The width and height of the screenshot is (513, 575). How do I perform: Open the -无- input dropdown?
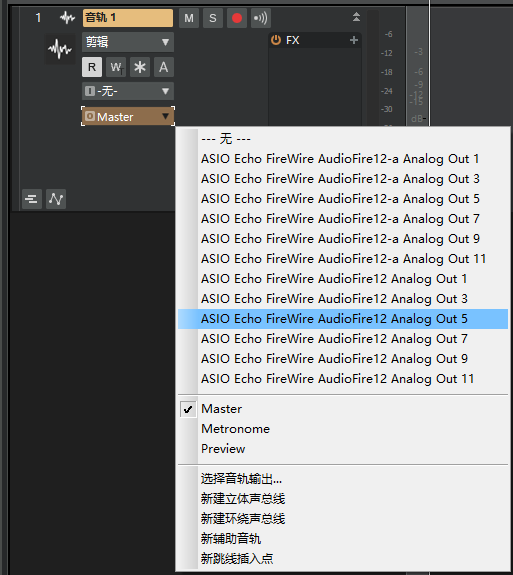(x=128, y=91)
